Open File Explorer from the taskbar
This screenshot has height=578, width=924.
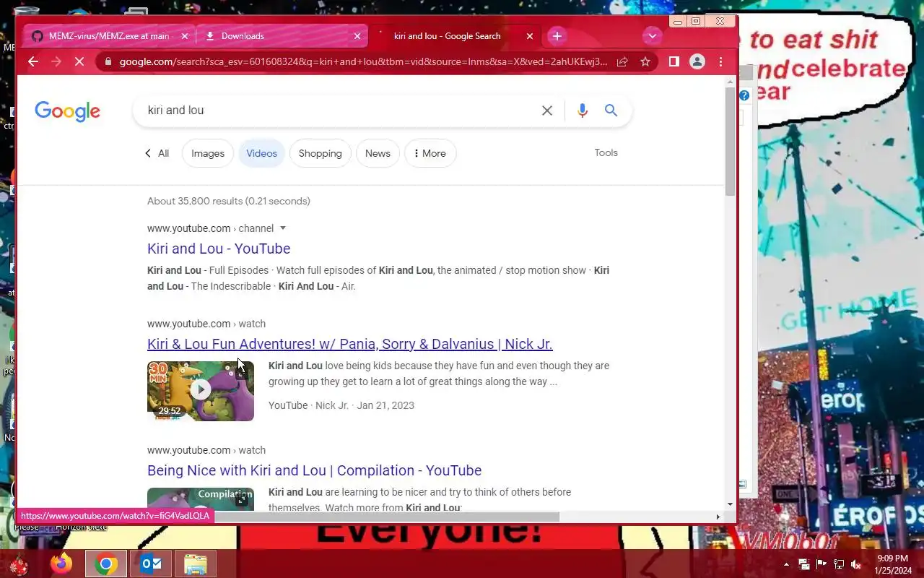click(196, 564)
